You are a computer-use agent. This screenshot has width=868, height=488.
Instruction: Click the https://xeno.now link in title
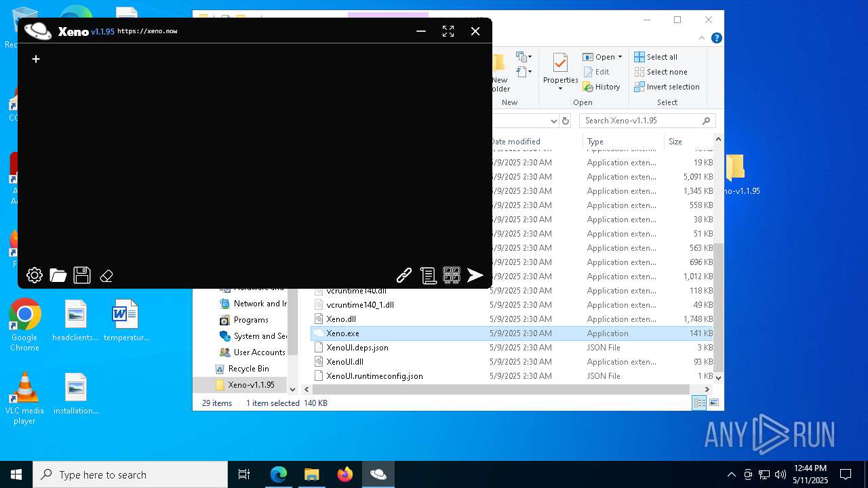click(147, 31)
